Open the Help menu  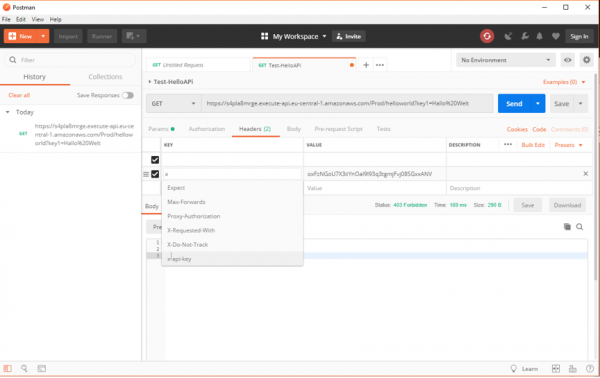click(x=55, y=20)
